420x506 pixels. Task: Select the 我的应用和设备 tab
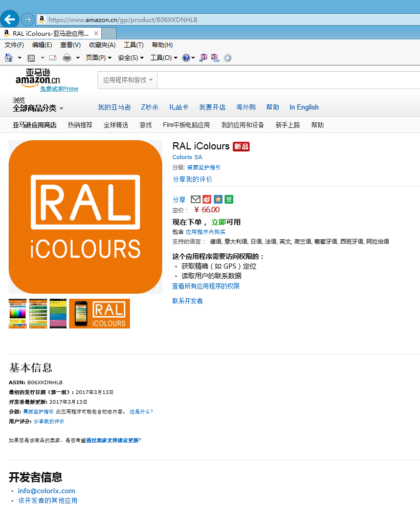[x=242, y=125]
